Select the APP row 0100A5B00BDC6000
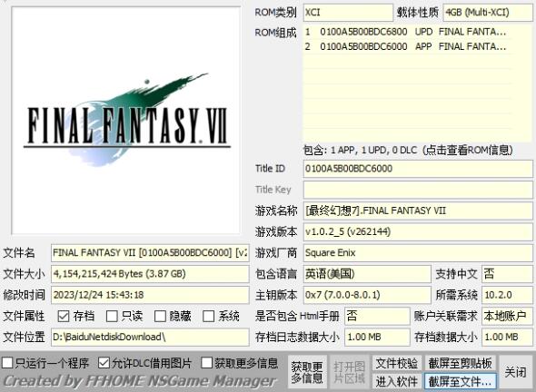This screenshot has height=392, width=536. [x=408, y=46]
